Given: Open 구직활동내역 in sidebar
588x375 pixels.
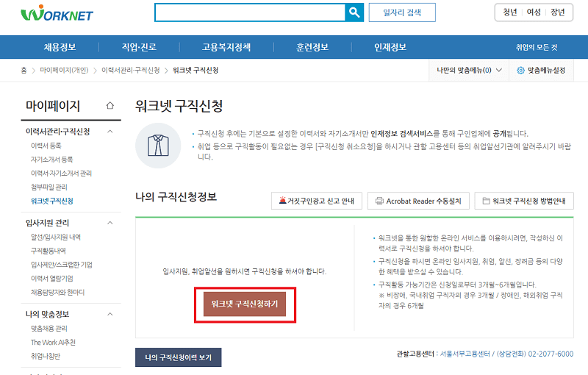Looking at the screenshot, I should pos(48,251).
